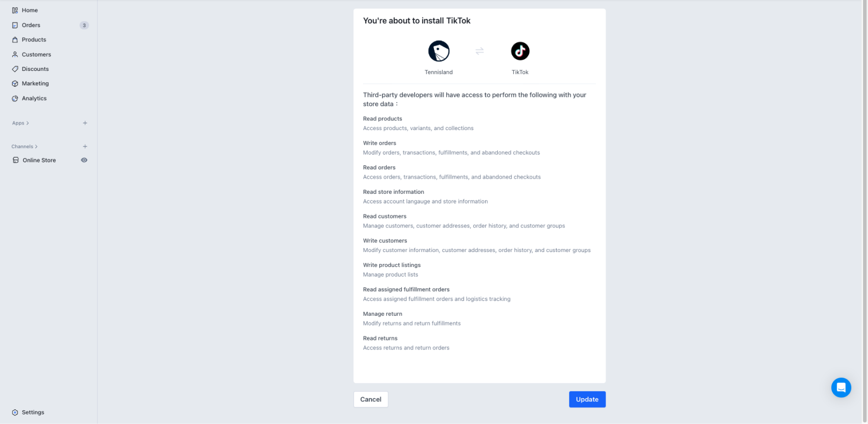The width and height of the screenshot is (868, 424).
Task: Click the Analytics pie chart icon
Action: (15, 98)
